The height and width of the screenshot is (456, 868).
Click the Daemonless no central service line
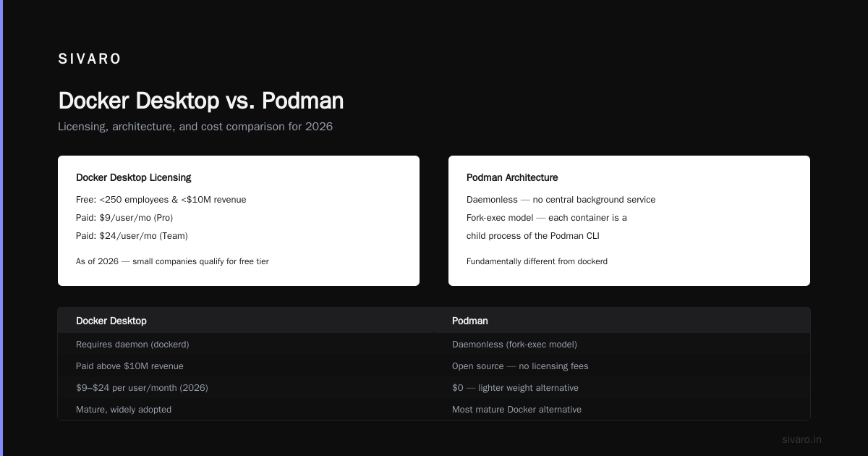click(x=561, y=200)
